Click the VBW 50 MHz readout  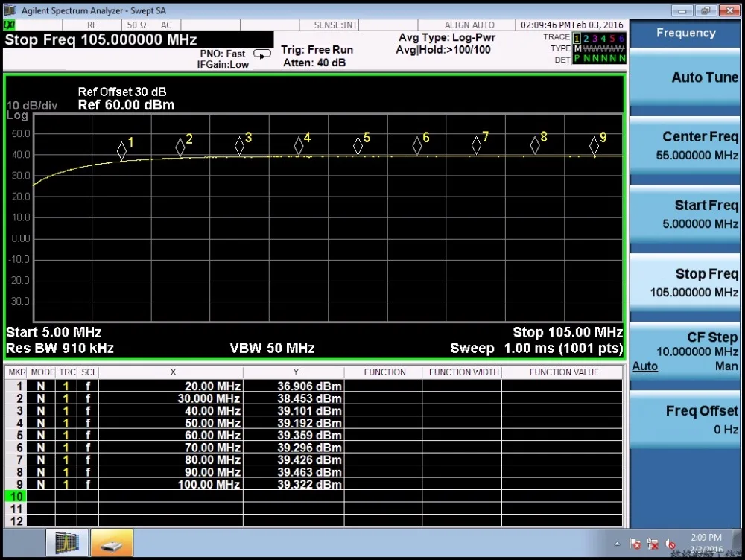tap(272, 349)
